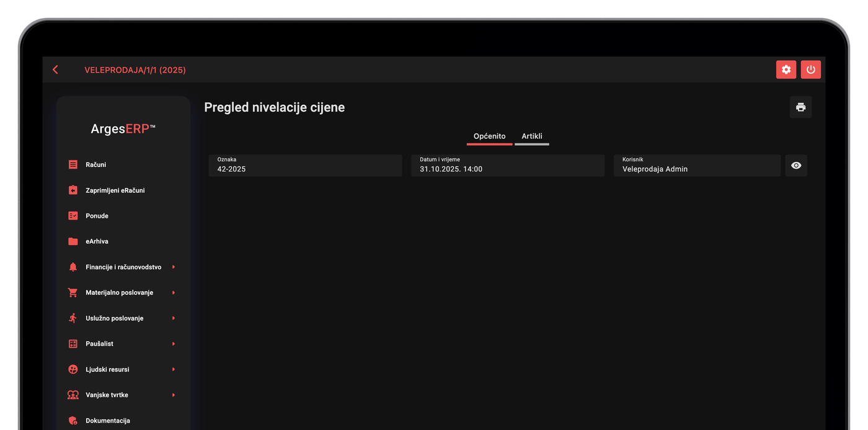Expand Materijalno poslovanje submenu
The image size is (868, 430).
pos(174,292)
